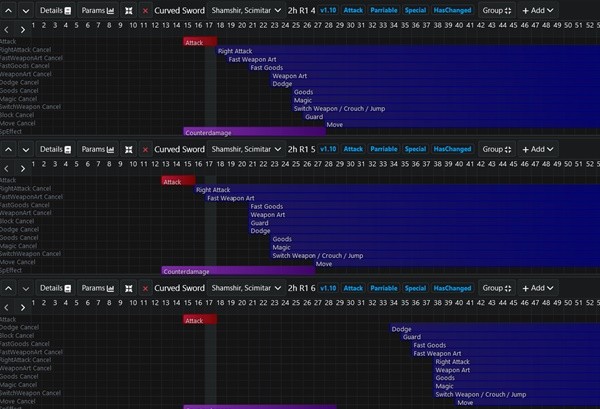Image resolution: width=600 pixels, height=409 pixels.
Task: Toggle the Parriable tag in the 2h R1 5 panel
Action: tap(383, 149)
